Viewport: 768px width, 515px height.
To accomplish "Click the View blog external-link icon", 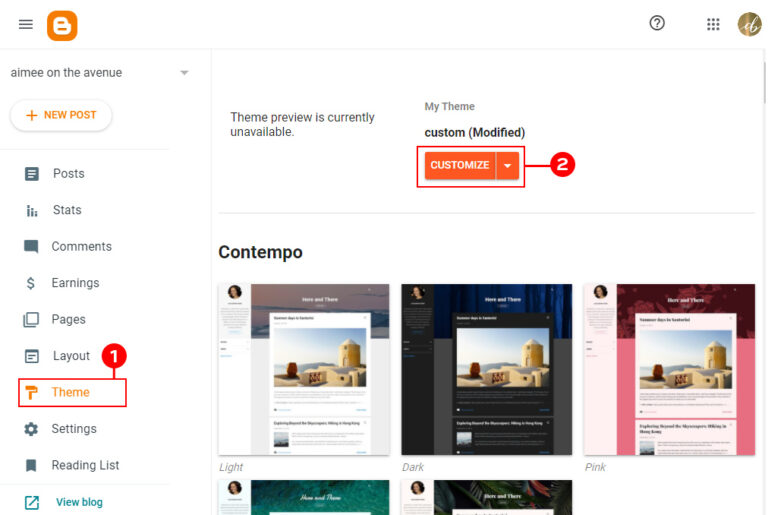I will (32, 502).
